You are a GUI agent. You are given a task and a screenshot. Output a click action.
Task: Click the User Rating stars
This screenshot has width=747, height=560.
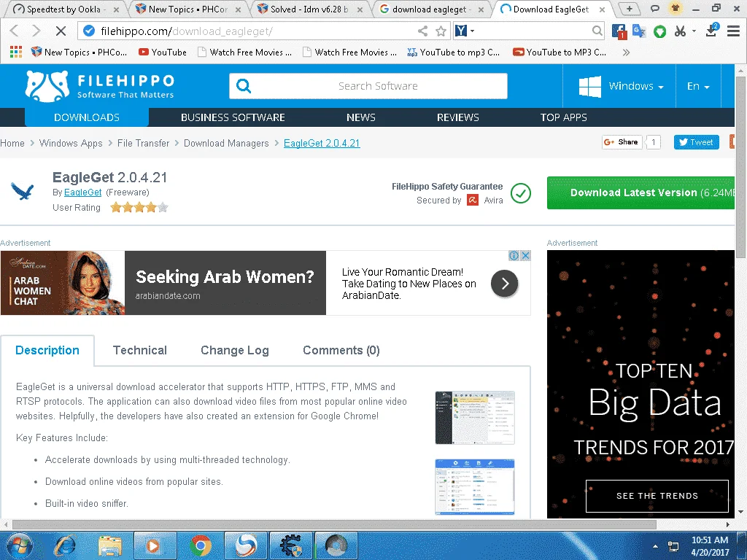[x=139, y=207]
